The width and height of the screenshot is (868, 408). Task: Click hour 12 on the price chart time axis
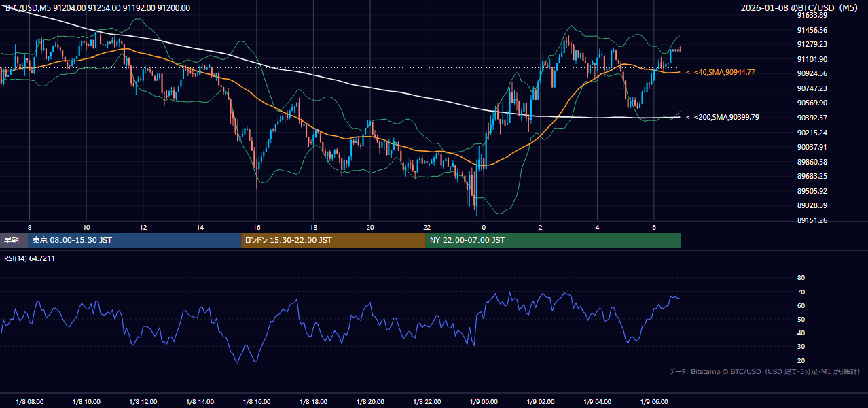coord(143,227)
